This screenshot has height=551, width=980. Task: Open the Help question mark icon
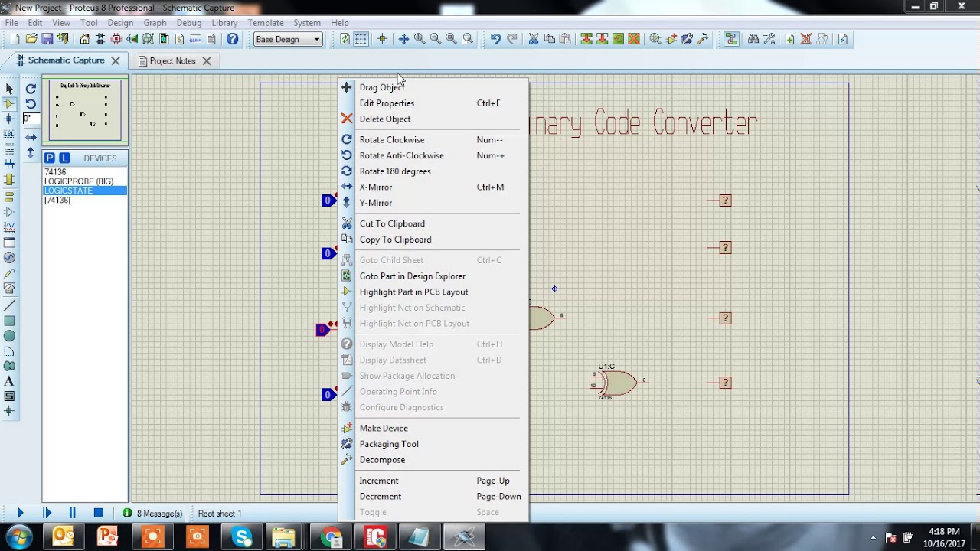pos(233,39)
